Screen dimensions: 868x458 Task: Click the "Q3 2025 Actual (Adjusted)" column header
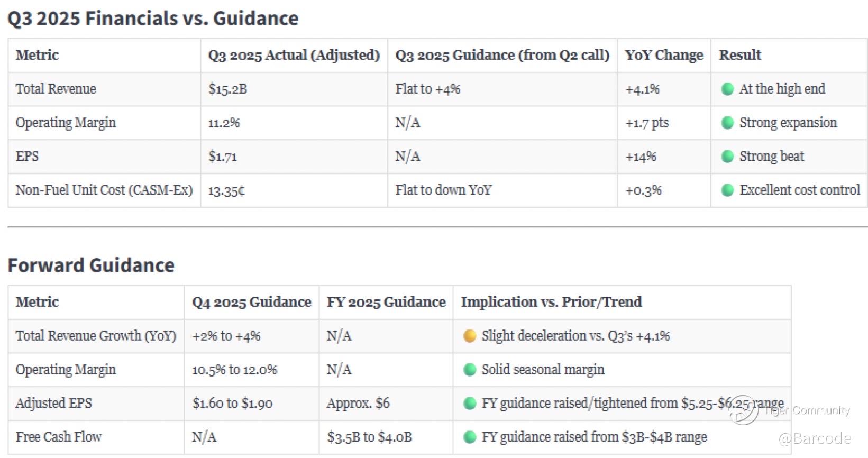tap(294, 55)
